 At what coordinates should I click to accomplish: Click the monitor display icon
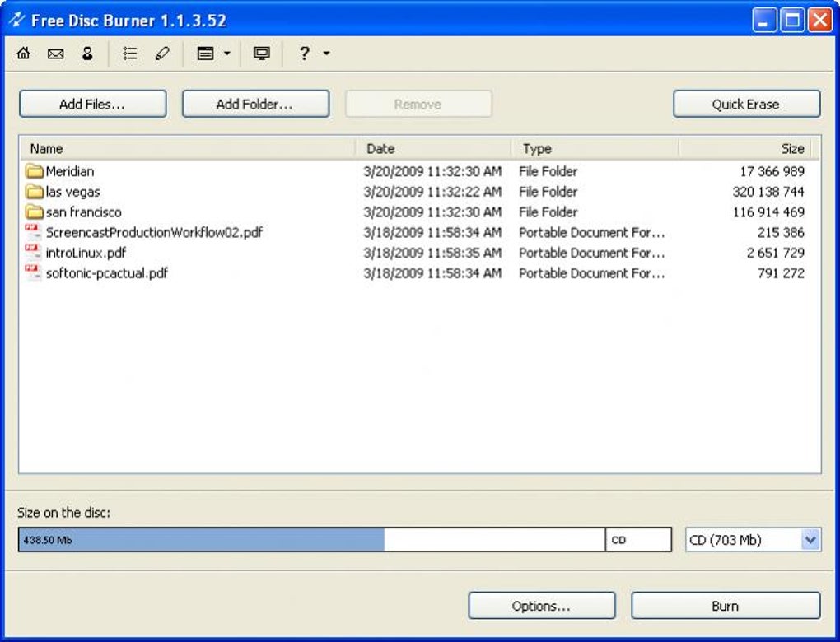261,53
